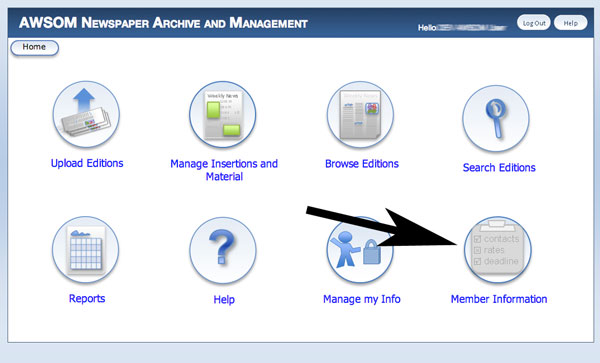Image resolution: width=600 pixels, height=363 pixels.
Task: Click the Reports text link
Action: pos(87,298)
